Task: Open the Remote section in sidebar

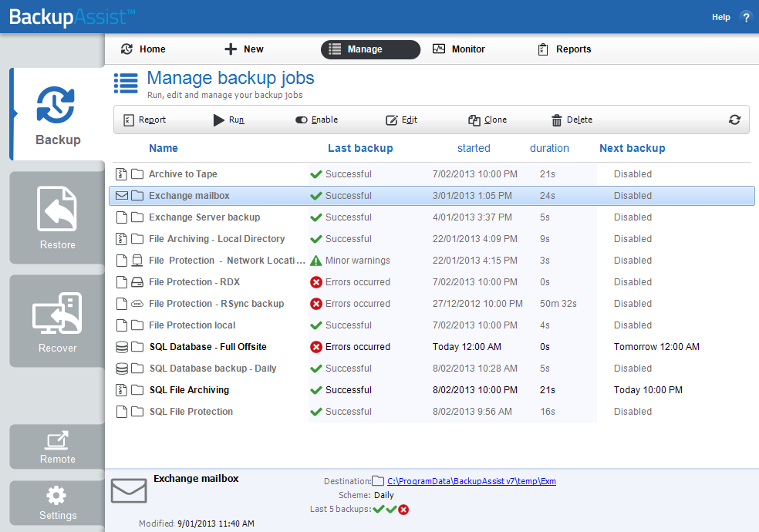Action: point(58,446)
